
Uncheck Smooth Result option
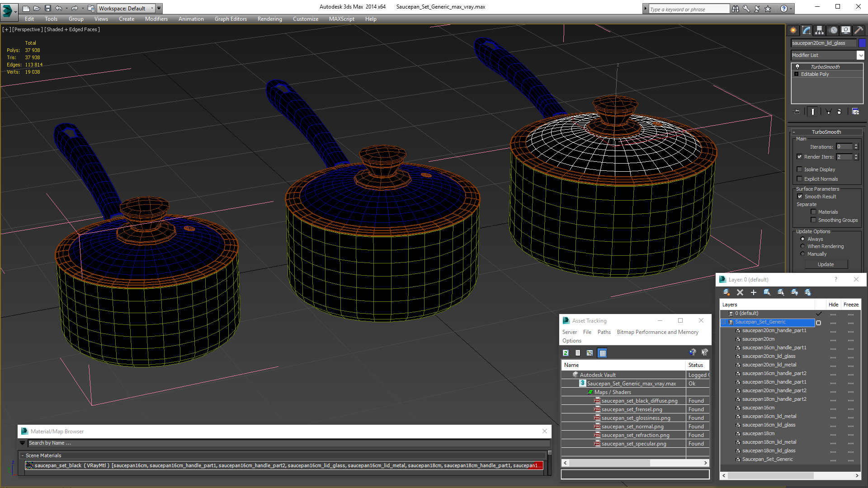pos(800,197)
